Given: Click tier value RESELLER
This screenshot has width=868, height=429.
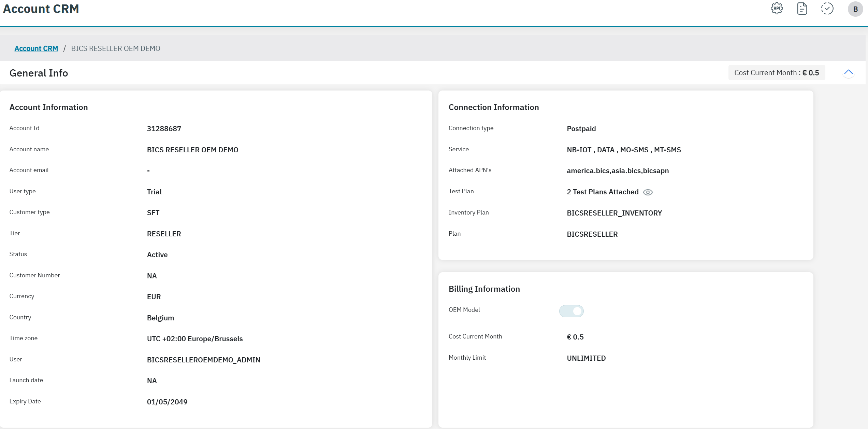Looking at the screenshot, I should click(164, 234).
